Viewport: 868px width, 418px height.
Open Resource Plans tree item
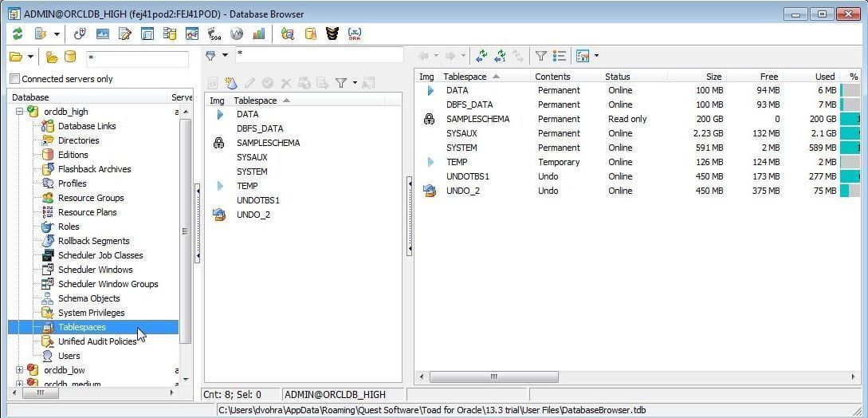point(88,212)
